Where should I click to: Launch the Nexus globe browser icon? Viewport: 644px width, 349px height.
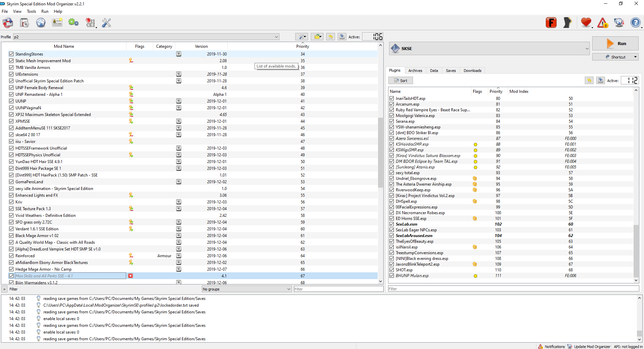point(41,23)
